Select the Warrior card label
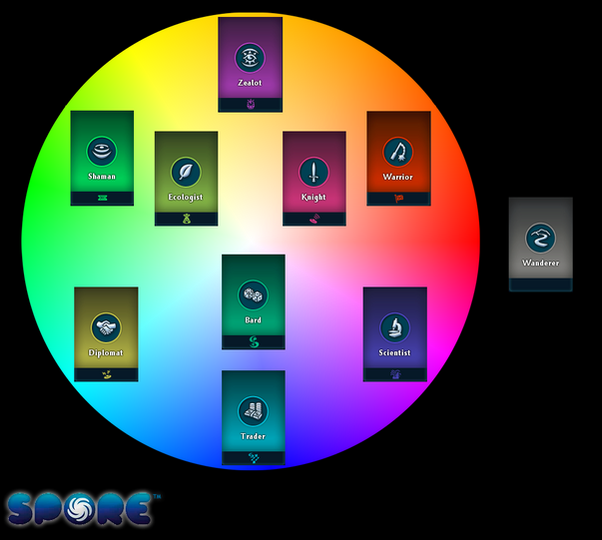The image size is (602, 540). coord(398,177)
